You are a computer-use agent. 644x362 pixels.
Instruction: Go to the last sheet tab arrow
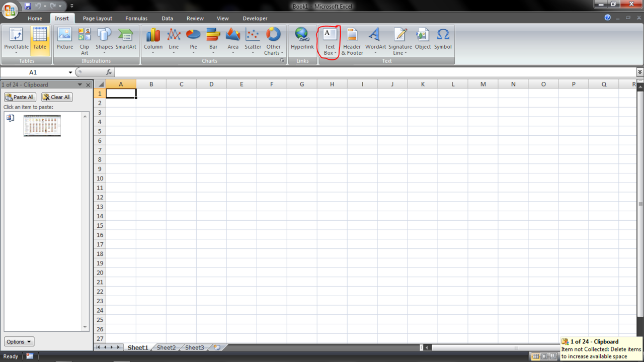click(119, 347)
